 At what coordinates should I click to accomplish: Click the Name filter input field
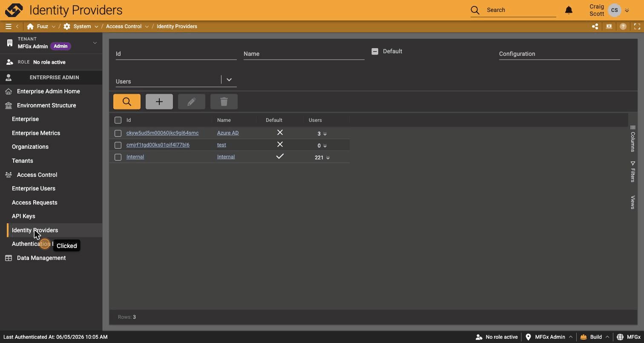click(x=304, y=54)
